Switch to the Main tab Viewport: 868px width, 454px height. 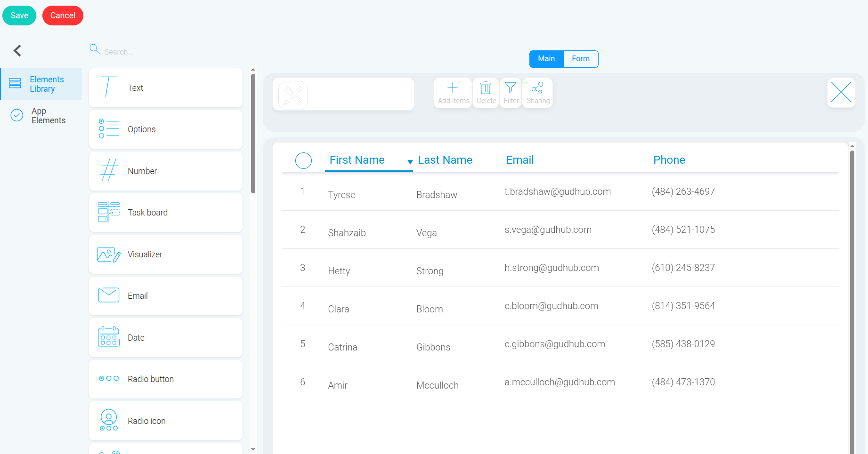546,59
